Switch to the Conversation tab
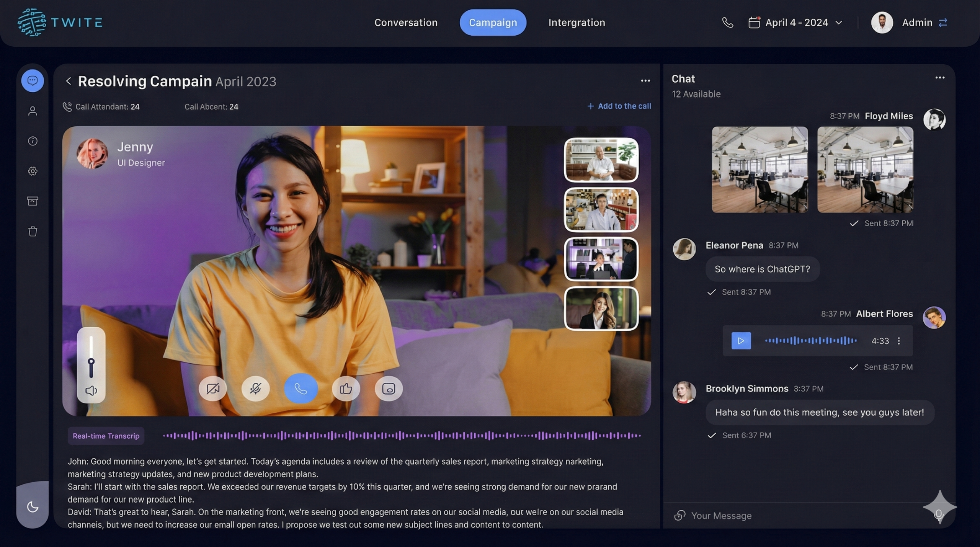 click(406, 23)
